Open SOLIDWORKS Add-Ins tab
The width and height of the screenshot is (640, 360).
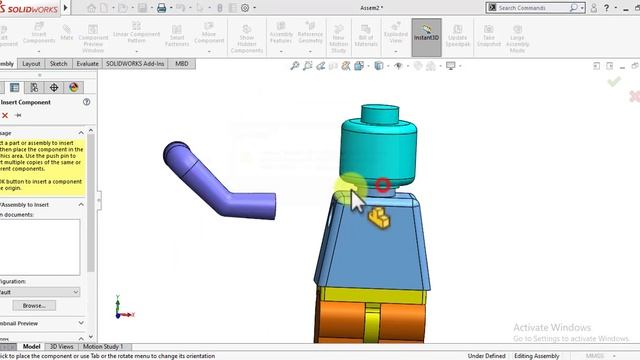(x=135, y=64)
